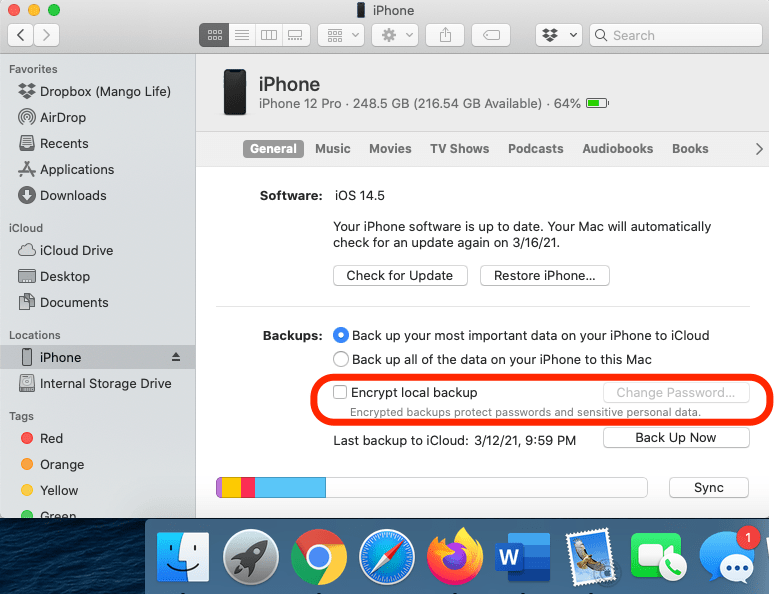The height and width of the screenshot is (594, 774).
Task: Eject the iPhone from sidebar
Action: [176, 357]
